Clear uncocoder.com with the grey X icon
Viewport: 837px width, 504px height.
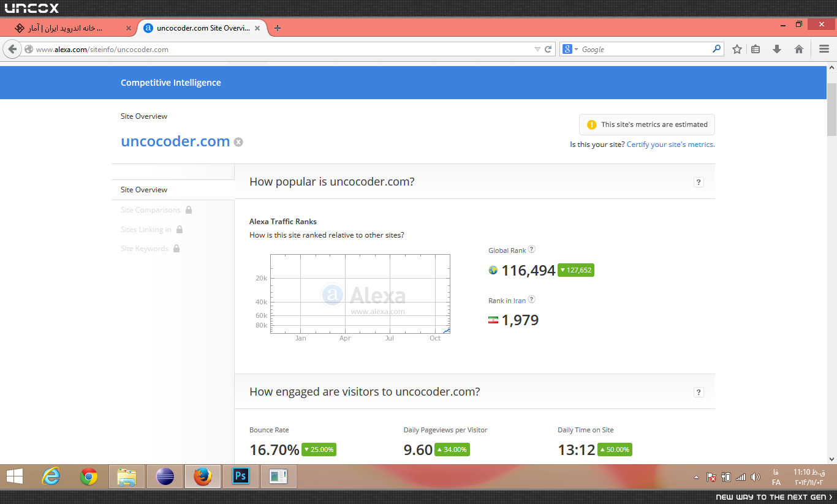238,142
